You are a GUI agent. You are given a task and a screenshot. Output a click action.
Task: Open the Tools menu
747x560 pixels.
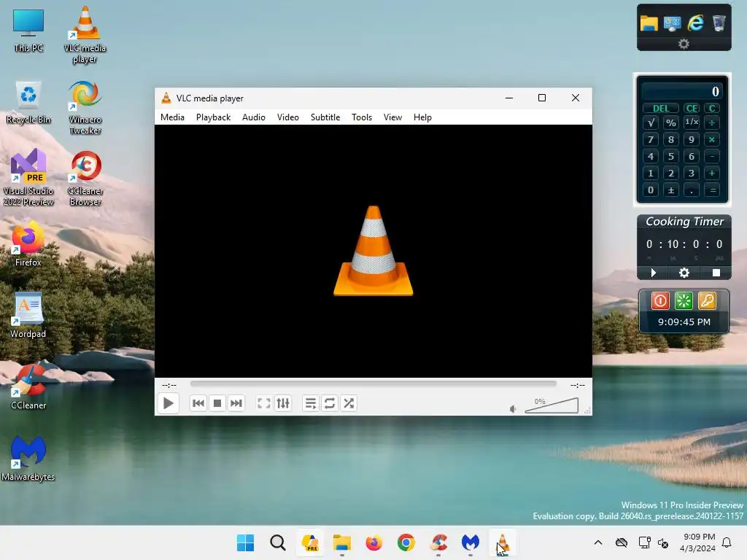click(x=362, y=117)
